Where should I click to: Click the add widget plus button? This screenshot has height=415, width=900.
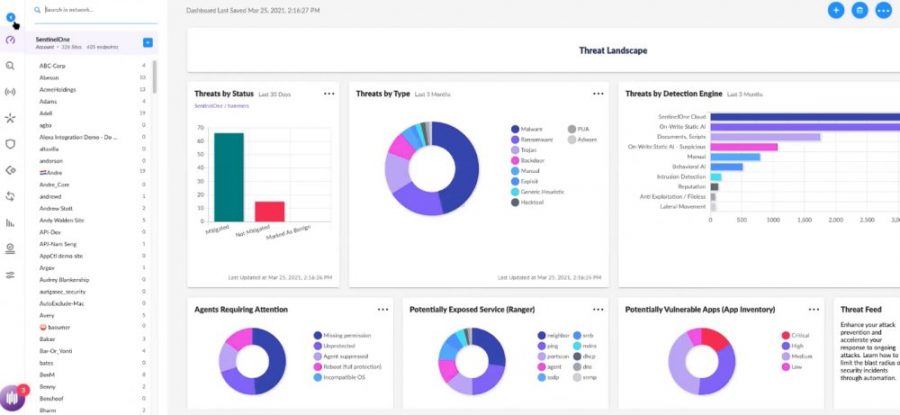coord(836,10)
